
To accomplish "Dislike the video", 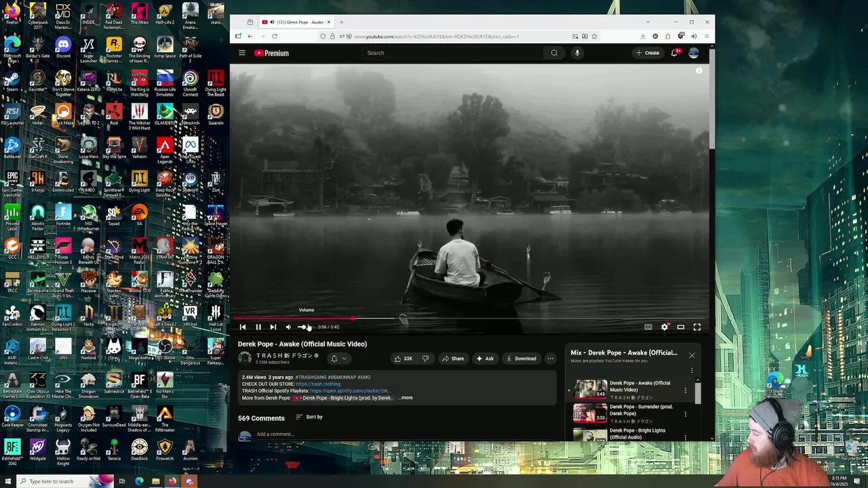I will coord(425,359).
